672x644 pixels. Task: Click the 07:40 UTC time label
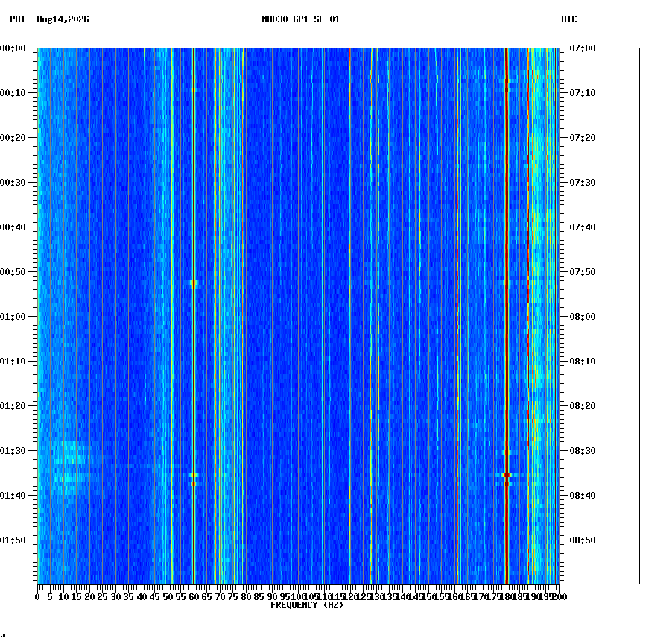tap(583, 227)
